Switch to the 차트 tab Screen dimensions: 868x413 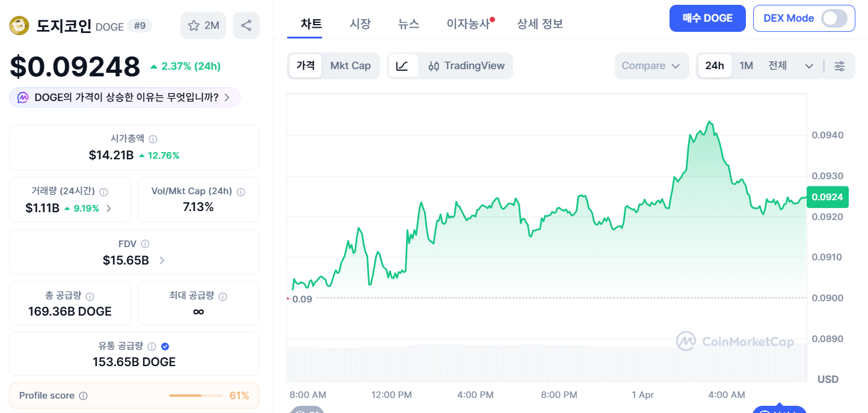[311, 24]
